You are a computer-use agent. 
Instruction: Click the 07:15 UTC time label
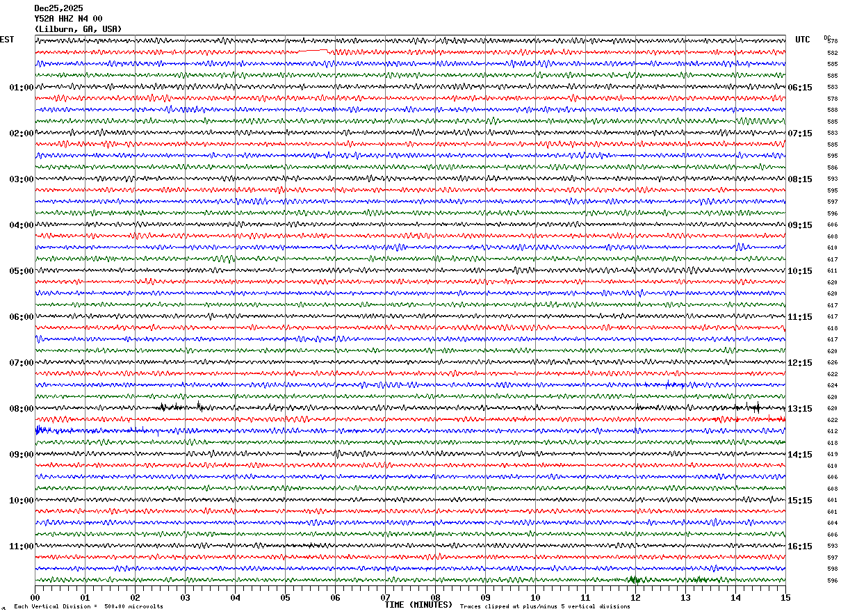[800, 133]
